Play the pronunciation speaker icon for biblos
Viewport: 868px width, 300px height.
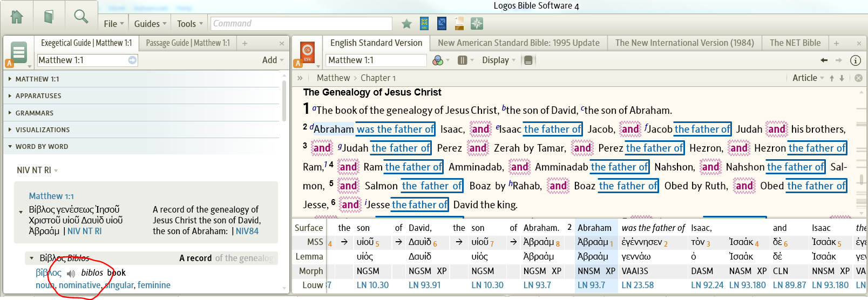point(71,274)
